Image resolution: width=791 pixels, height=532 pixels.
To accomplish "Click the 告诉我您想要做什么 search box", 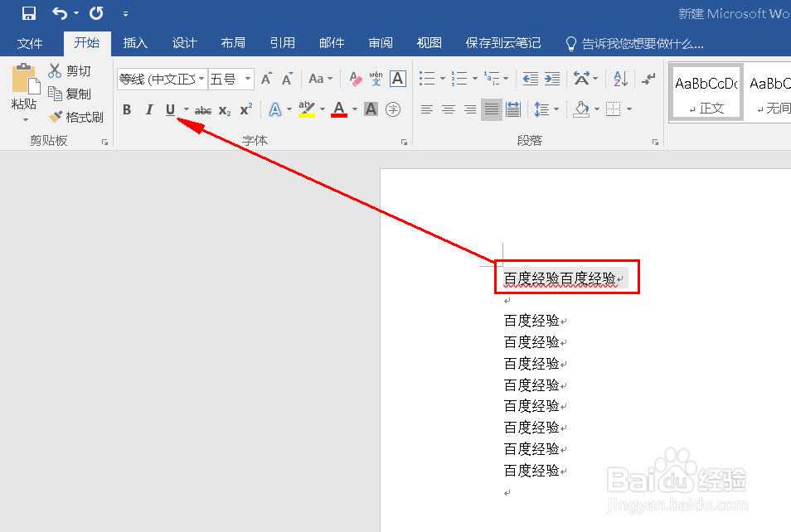I will click(x=634, y=44).
